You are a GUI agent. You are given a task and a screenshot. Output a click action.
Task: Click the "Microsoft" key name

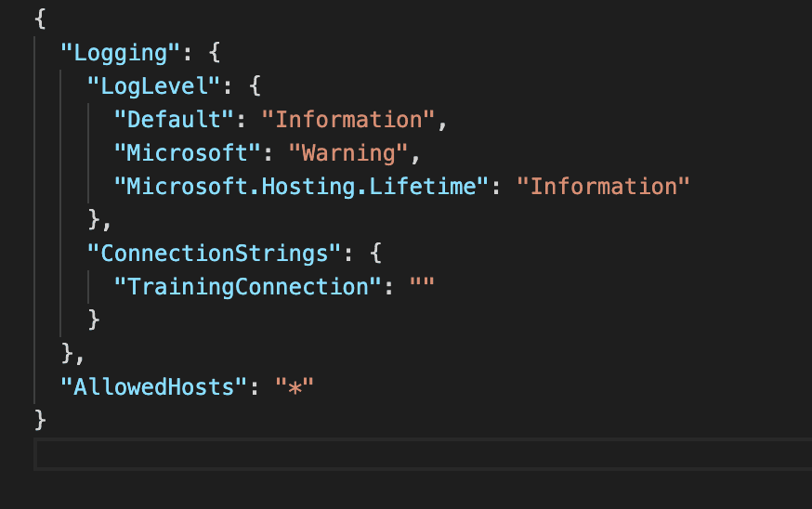(x=187, y=153)
